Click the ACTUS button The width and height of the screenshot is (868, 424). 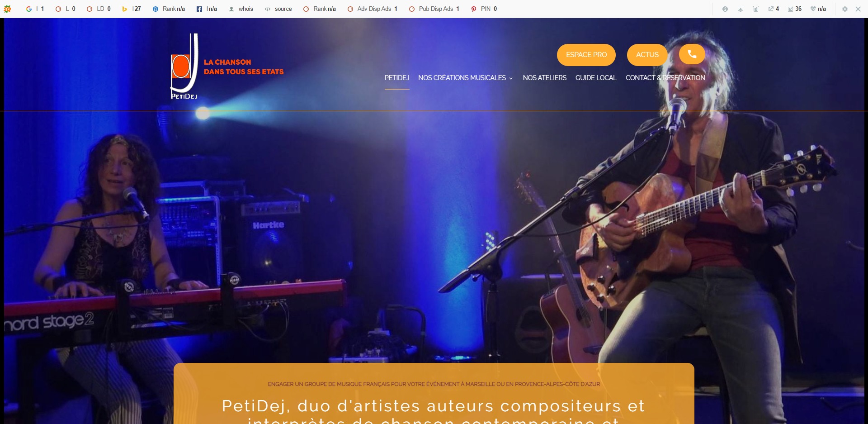click(x=647, y=55)
